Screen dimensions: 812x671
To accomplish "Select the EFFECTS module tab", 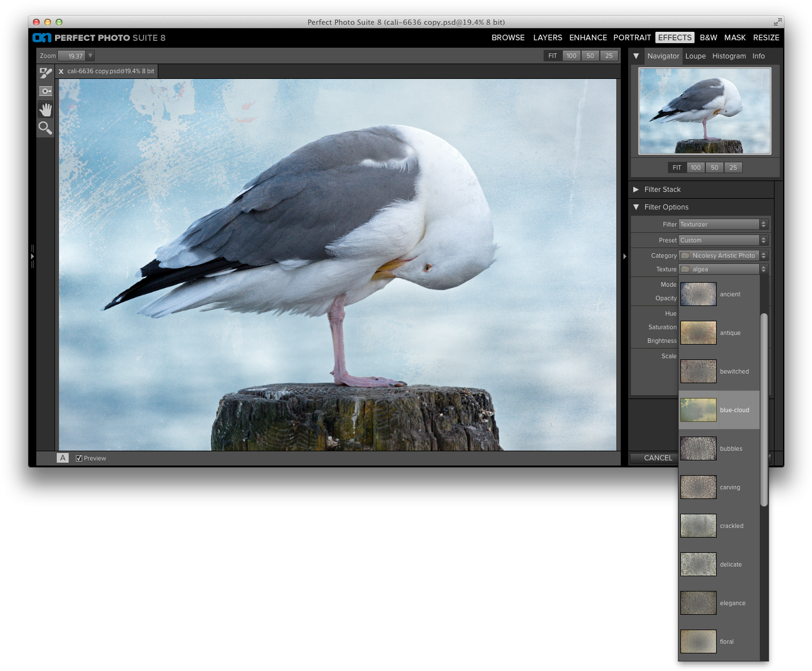I will 675,37.
